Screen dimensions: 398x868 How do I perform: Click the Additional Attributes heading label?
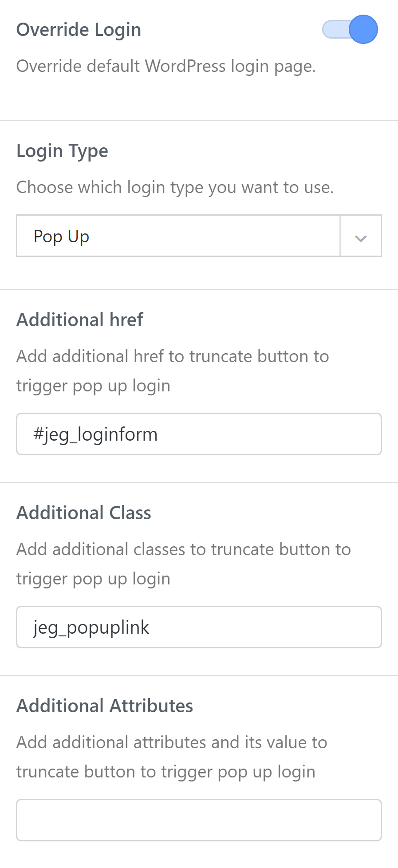coord(105,706)
